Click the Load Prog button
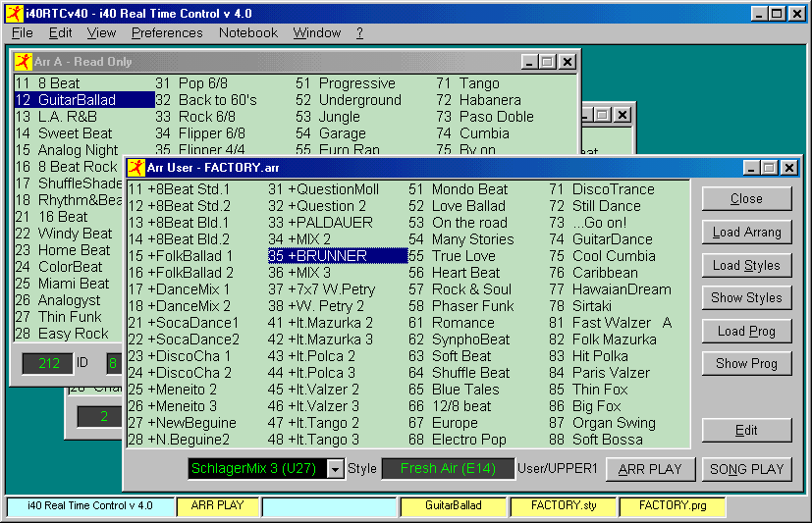This screenshot has width=812, height=523. 746,331
